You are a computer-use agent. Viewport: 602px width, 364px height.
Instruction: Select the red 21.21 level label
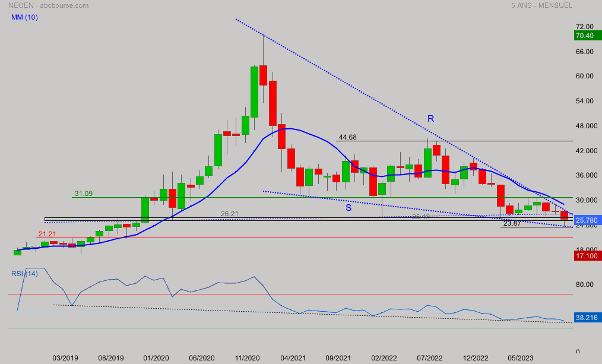(47, 234)
